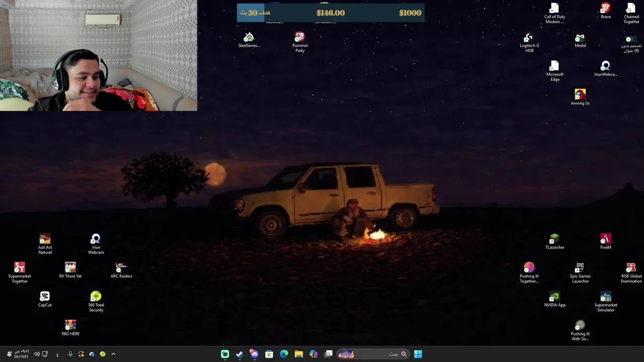Open the RV There Yet shortcut
The width and height of the screenshot is (644, 362).
70,270
